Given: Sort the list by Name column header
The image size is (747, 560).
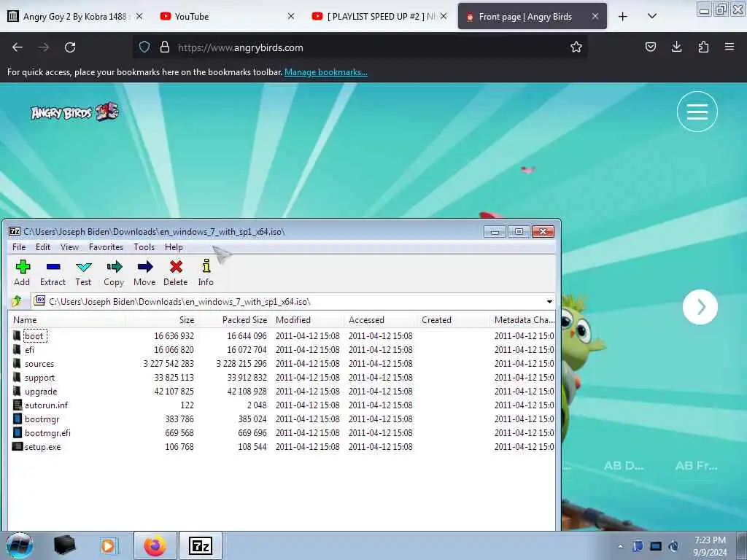Looking at the screenshot, I should click(x=67, y=320).
